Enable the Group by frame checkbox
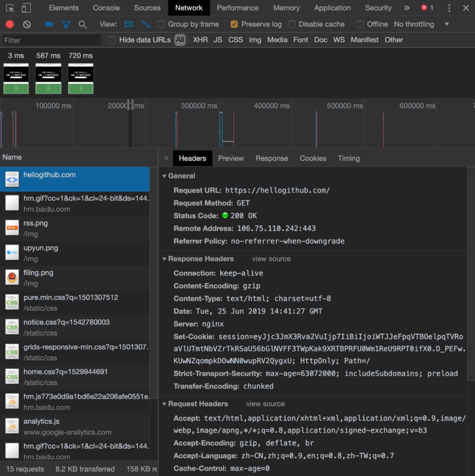 161,24
